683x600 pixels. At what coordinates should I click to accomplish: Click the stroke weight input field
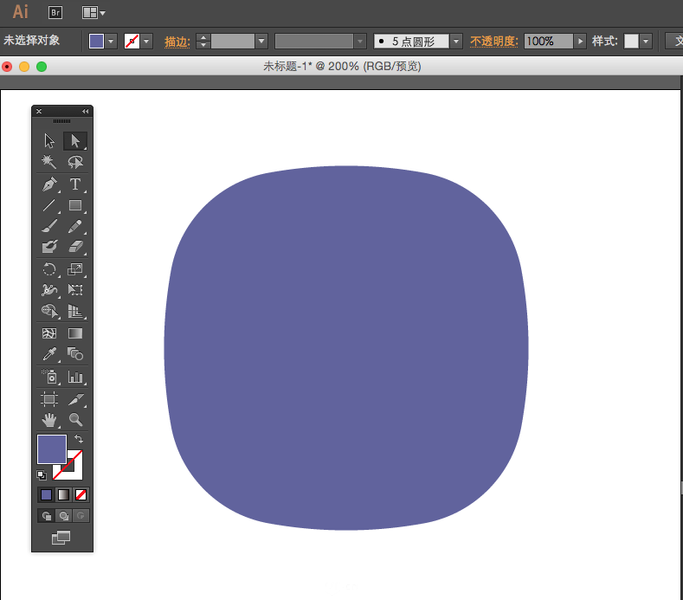tap(233, 41)
